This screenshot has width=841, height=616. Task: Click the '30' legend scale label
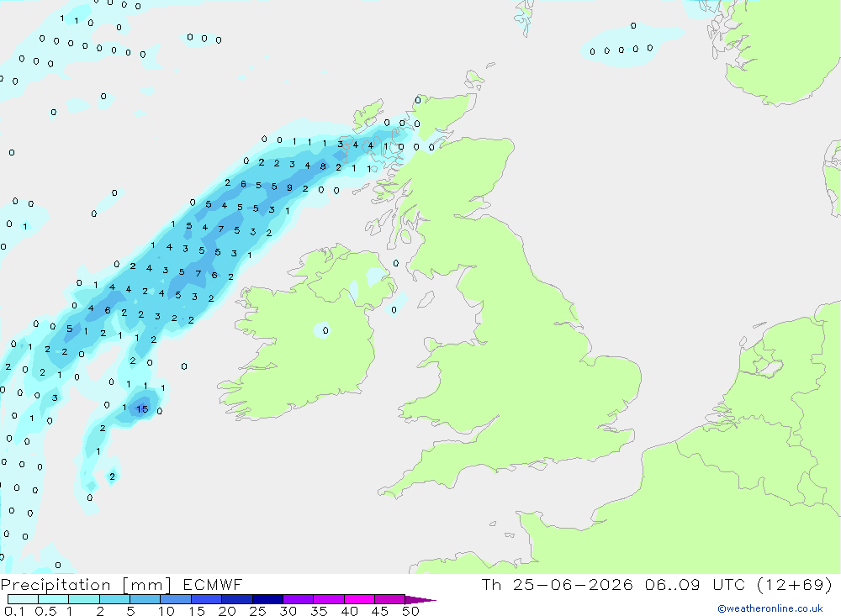[288, 611]
